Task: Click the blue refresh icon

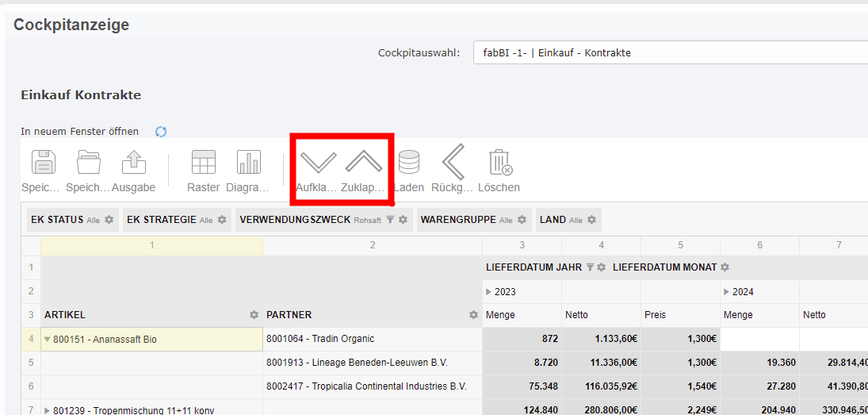Action: [161, 131]
